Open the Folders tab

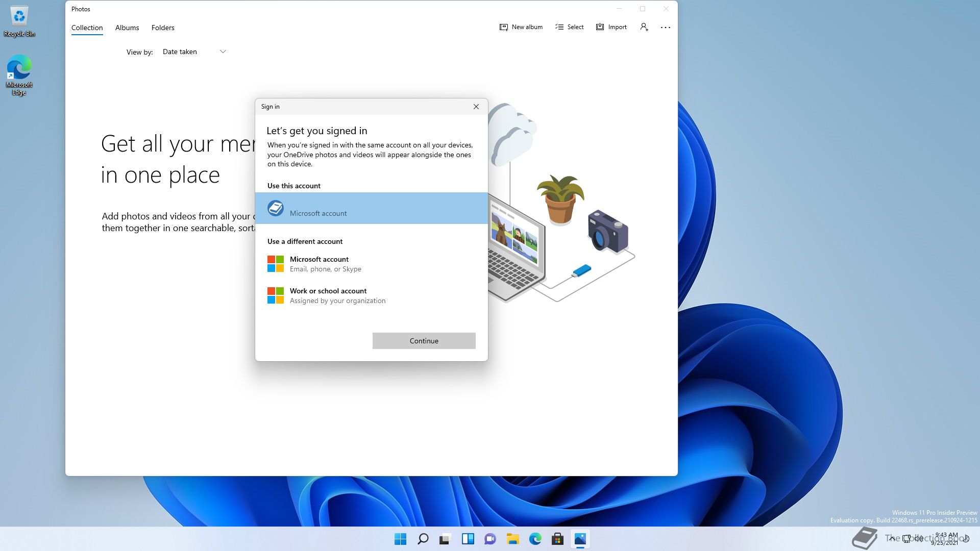pyautogui.click(x=163, y=28)
